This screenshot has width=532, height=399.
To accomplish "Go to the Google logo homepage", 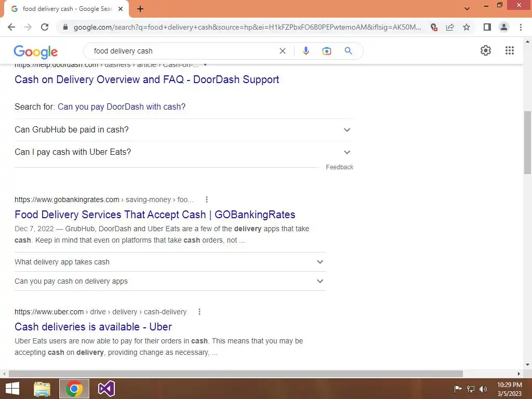I will click(x=36, y=51).
